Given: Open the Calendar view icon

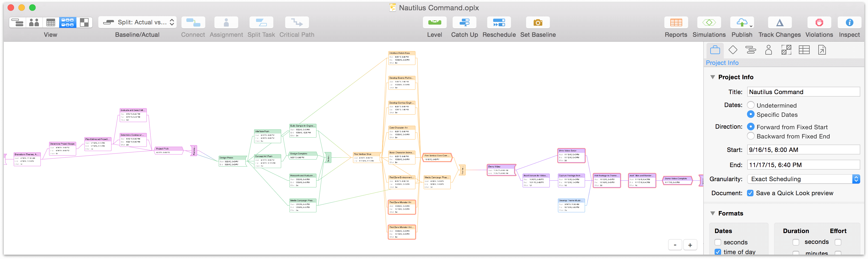Looking at the screenshot, I should 51,23.
